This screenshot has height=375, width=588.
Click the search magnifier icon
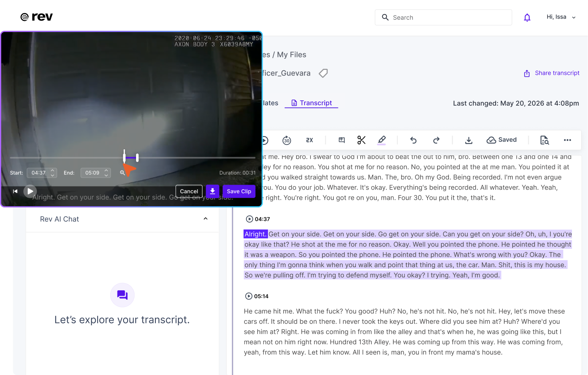[x=385, y=17]
